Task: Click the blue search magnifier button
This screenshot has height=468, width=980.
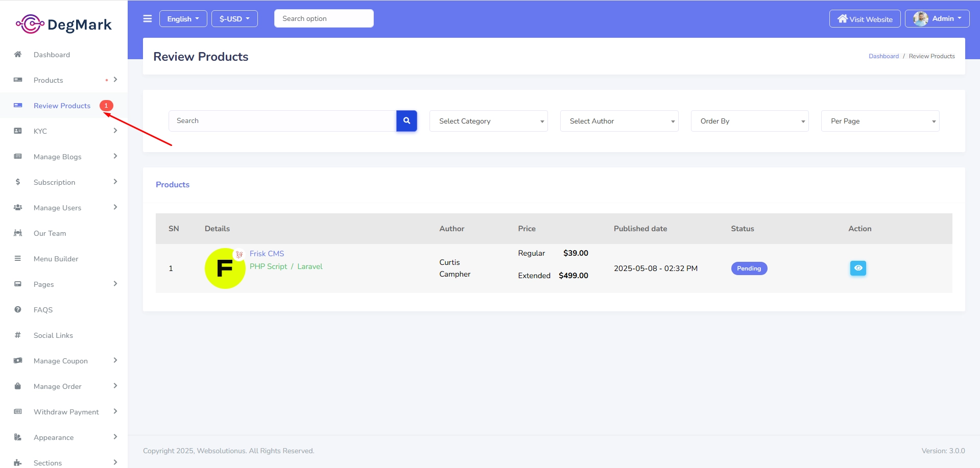Action: 407,121
